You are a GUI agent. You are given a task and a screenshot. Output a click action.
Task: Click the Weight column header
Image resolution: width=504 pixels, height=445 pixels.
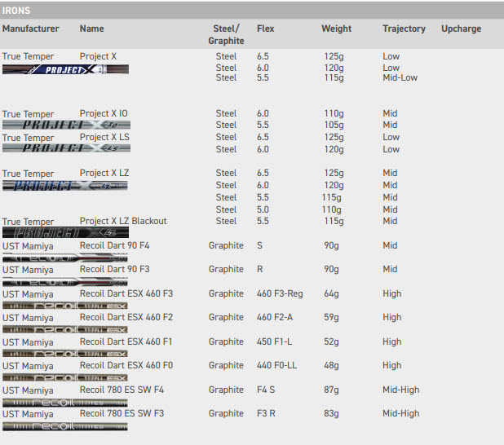click(x=336, y=29)
